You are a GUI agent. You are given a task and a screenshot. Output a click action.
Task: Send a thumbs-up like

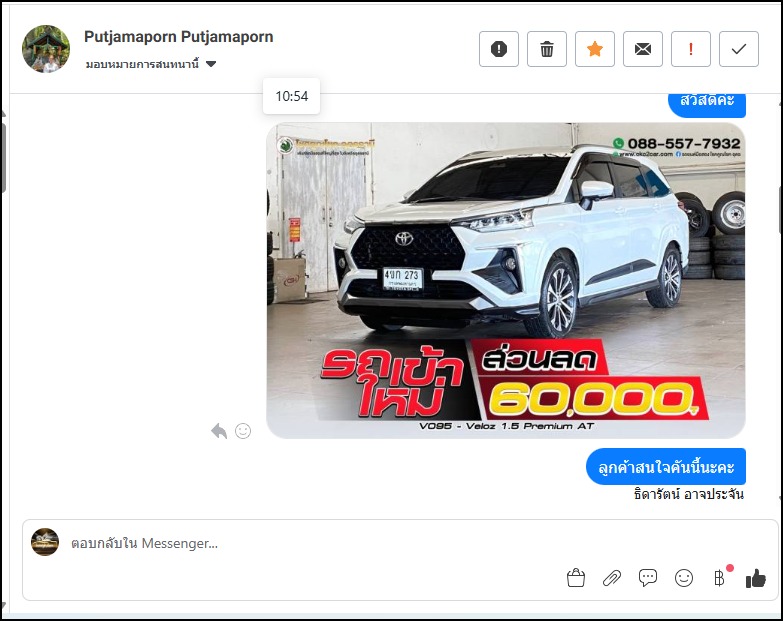[x=756, y=579]
